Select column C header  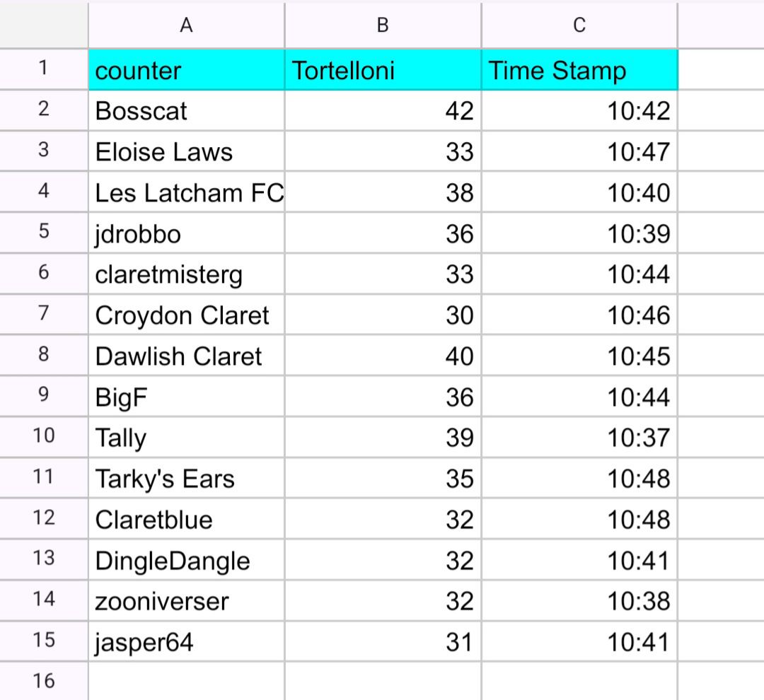point(579,25)
